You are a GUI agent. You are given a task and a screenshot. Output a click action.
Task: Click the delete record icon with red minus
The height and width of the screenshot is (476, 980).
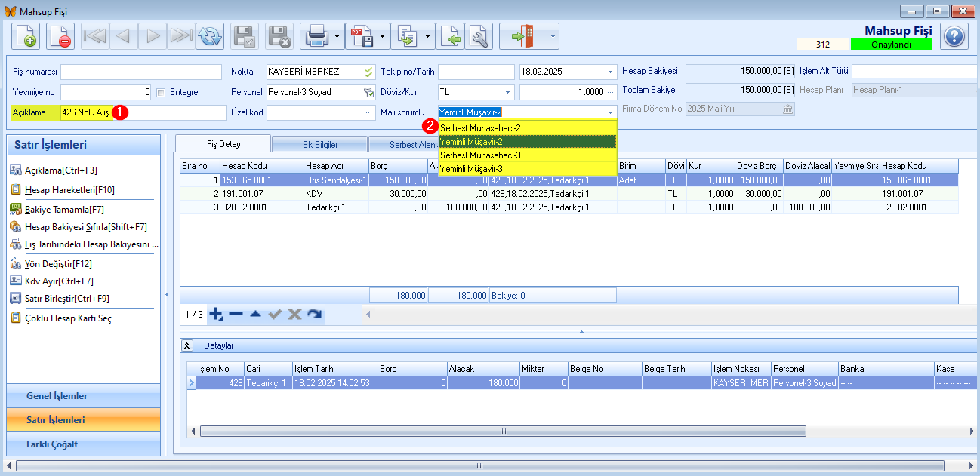click(60, 36)
